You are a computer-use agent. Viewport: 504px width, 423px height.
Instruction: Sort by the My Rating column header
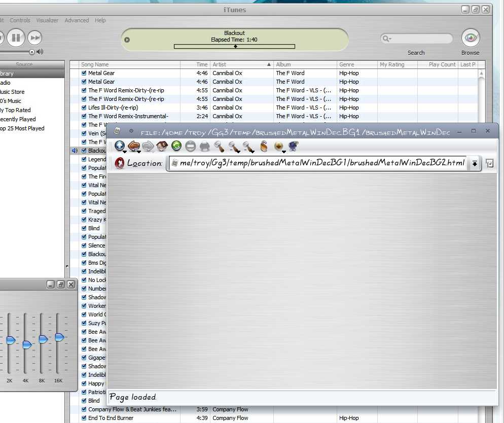[x=398, y=64]
